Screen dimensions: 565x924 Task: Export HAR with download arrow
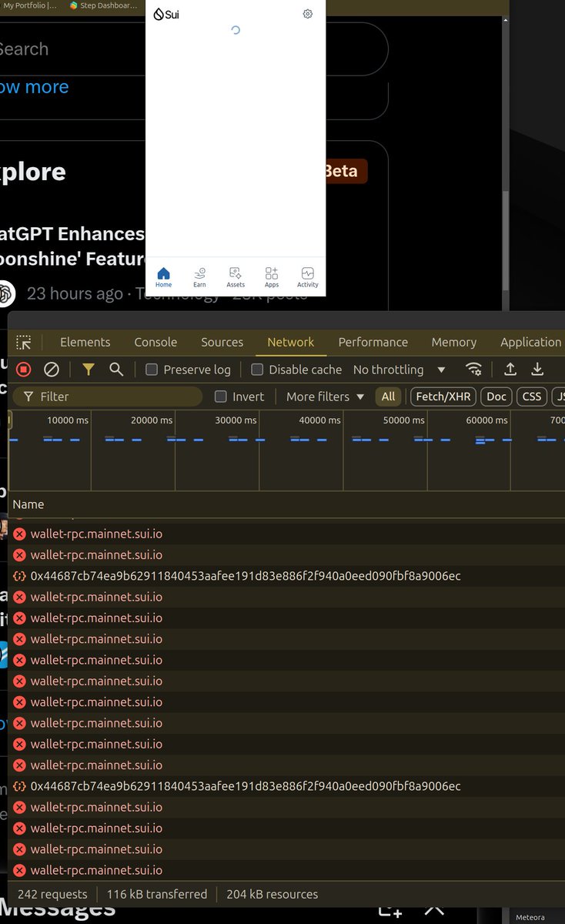click(x=537, y=370)
